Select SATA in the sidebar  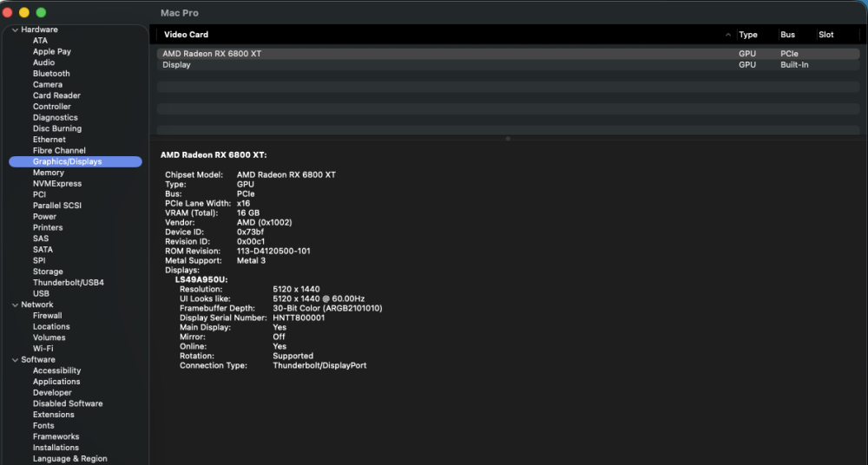(x=43, y=250)
